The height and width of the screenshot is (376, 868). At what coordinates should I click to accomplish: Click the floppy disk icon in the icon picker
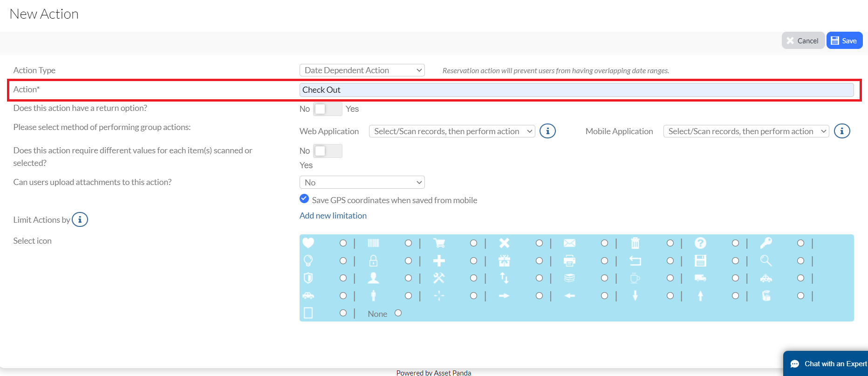tap(700, 260)
